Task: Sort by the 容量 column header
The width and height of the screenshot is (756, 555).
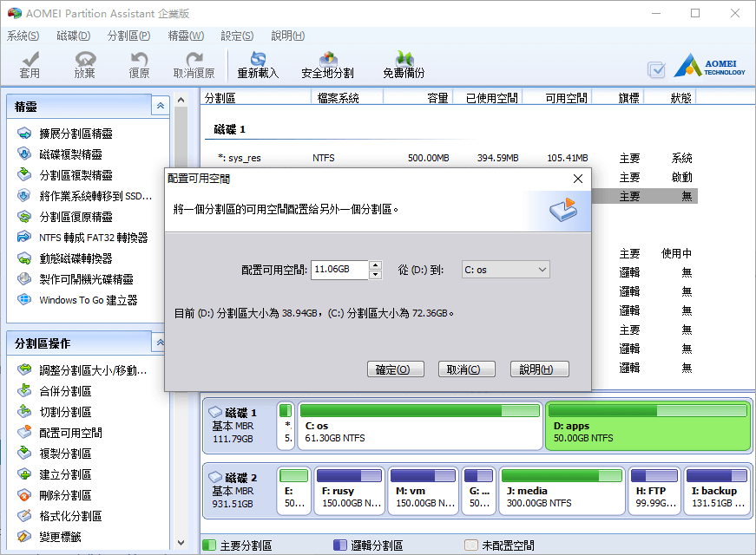Action: coord(417,98)
